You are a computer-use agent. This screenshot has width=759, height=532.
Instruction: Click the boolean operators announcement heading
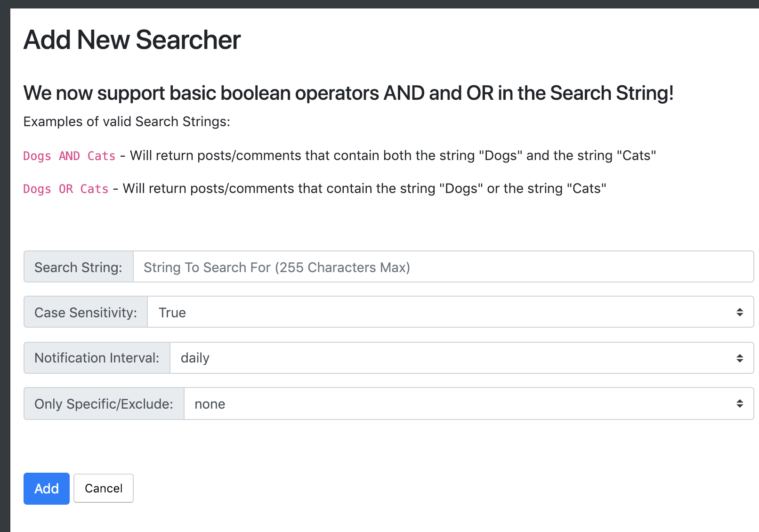pos(348,93)
